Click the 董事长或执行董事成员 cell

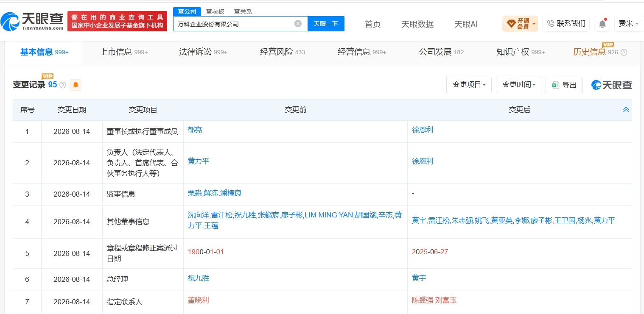pos(143,132)
